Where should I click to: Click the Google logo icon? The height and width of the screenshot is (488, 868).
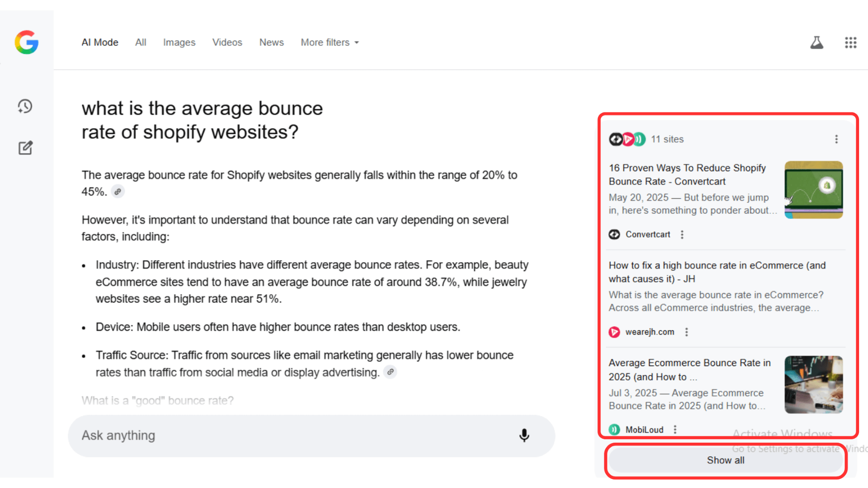coord(26,42)
